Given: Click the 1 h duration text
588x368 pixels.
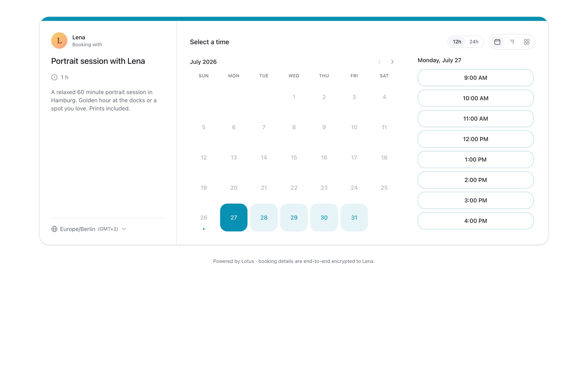Looking at the screenshot, I should [65, 78].
